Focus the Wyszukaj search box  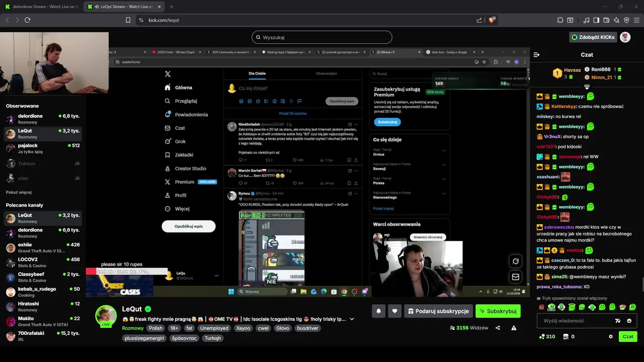click(322, 37)
